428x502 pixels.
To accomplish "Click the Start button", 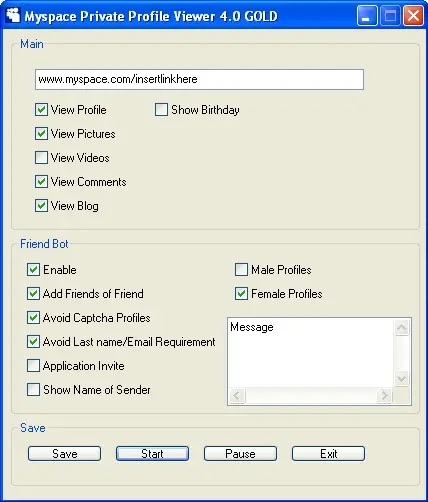I will 152,454.
